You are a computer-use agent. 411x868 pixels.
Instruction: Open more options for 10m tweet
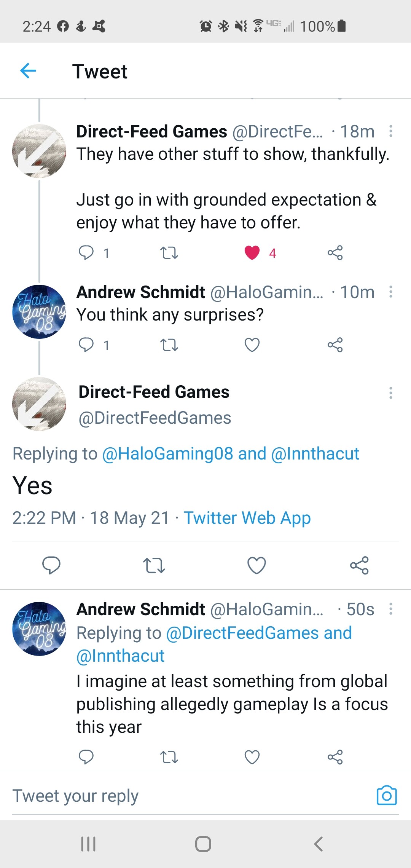pos(390,292)
